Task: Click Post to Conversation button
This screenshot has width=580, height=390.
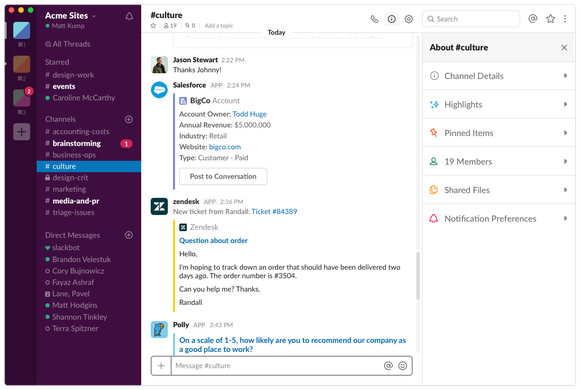Action: (223, 176)
